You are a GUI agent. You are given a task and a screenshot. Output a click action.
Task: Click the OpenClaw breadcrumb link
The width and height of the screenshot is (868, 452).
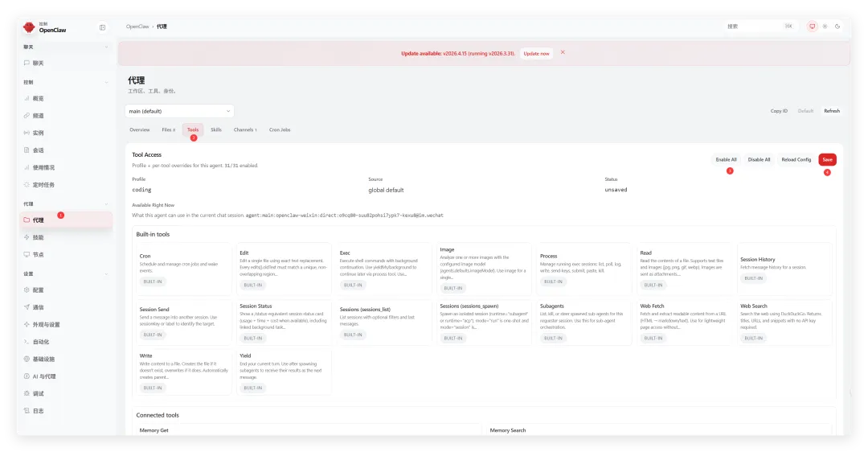(137, 26)
